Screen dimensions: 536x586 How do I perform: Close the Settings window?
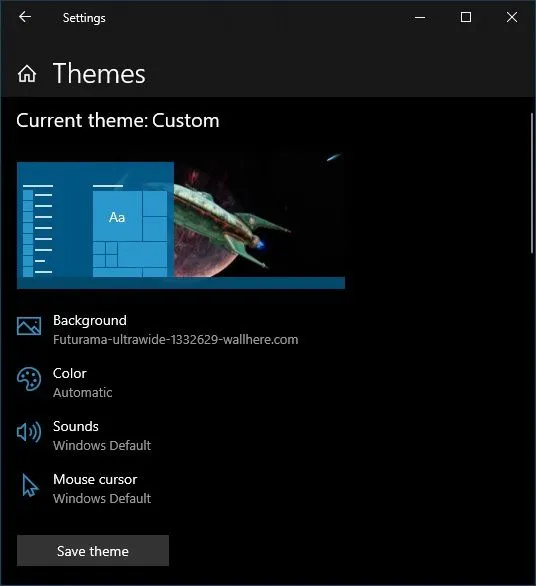coord(512,17)
